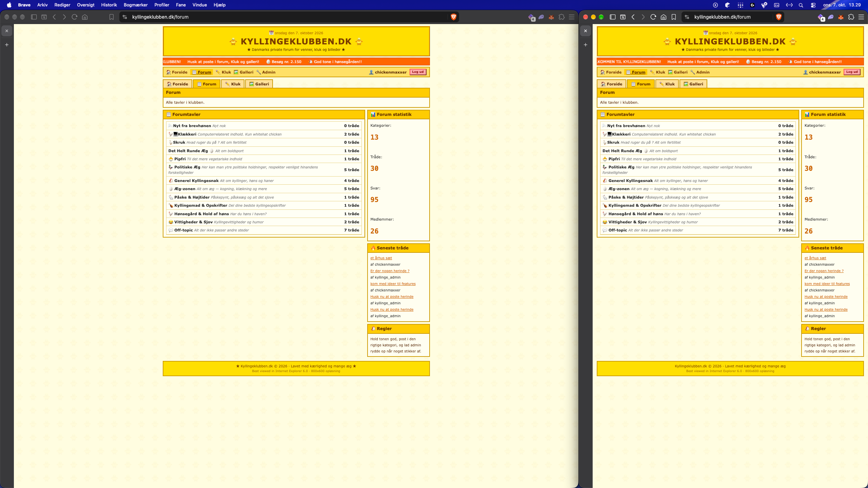Open extensions puzzle icon in right window

851,17
